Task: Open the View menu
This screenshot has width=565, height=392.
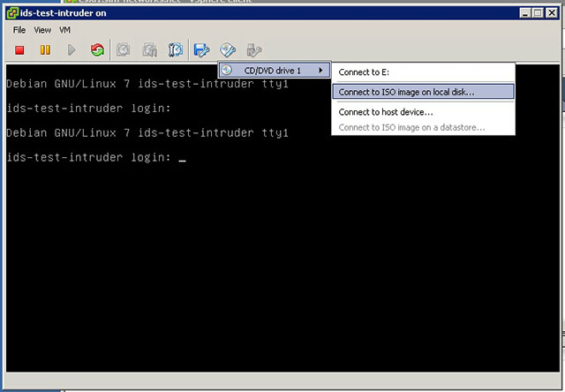Action: [x=42, y=30]
